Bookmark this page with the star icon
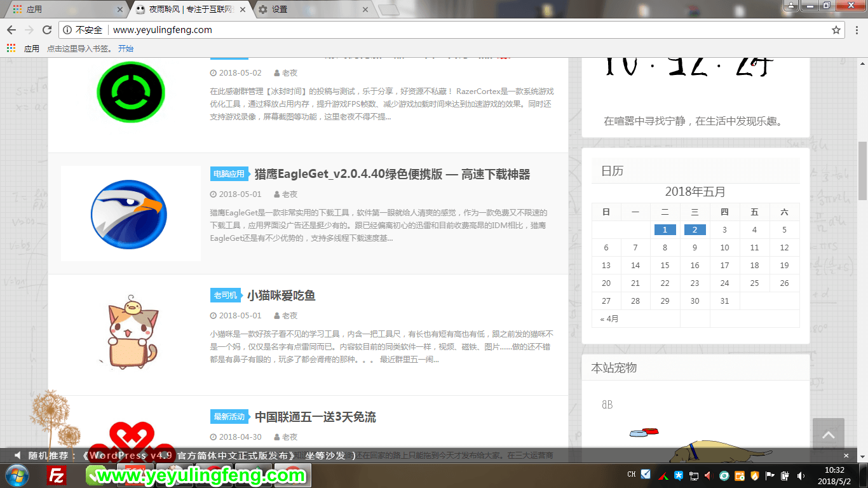This screenshot has height=488, width=868. 836,30
